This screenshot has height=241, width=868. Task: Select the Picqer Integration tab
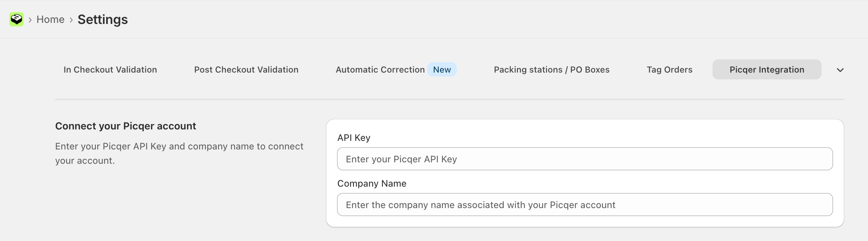point(767,69)
